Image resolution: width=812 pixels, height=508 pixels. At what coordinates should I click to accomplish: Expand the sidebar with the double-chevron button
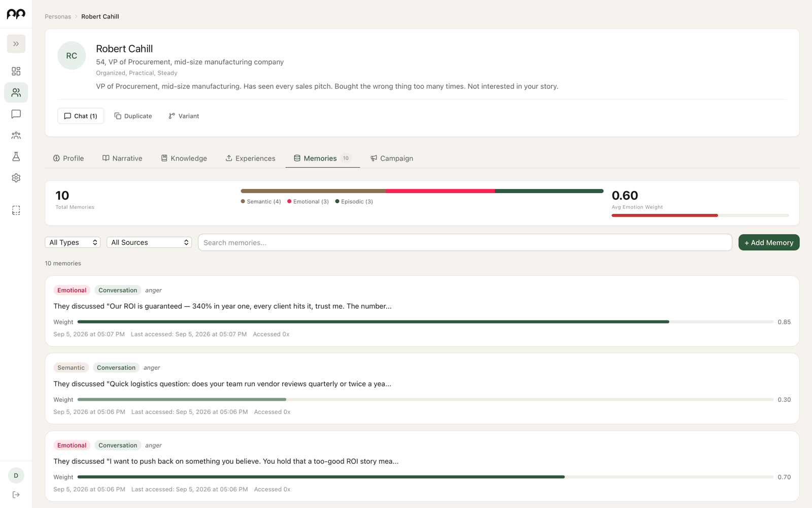point(16,44)
